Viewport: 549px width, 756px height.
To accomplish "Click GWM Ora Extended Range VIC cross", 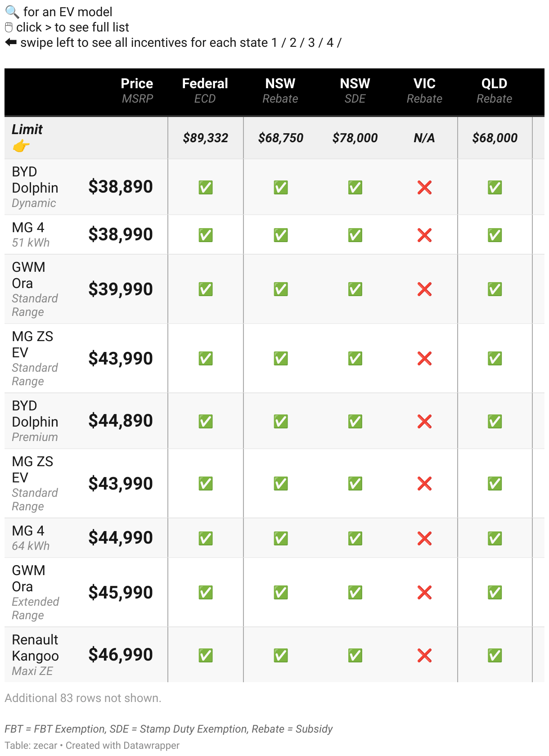I will [424, 592].
